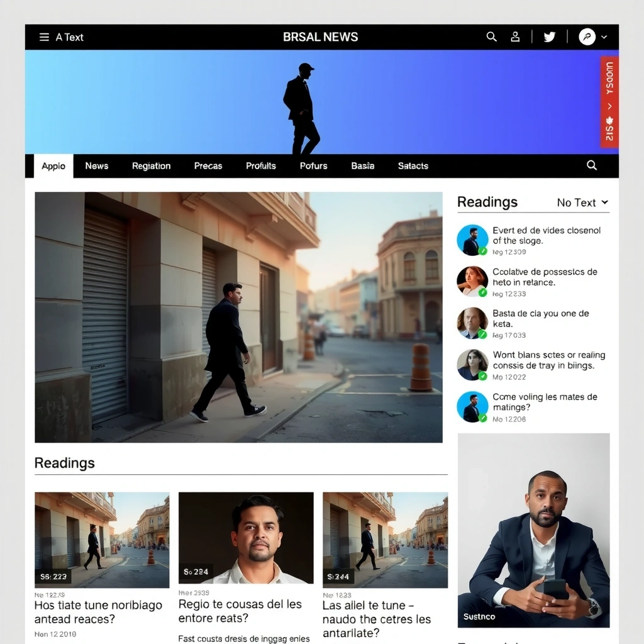Viewport: 644px width, 644px height.
Task: Open the user account icon in the header
Action: 515,36
